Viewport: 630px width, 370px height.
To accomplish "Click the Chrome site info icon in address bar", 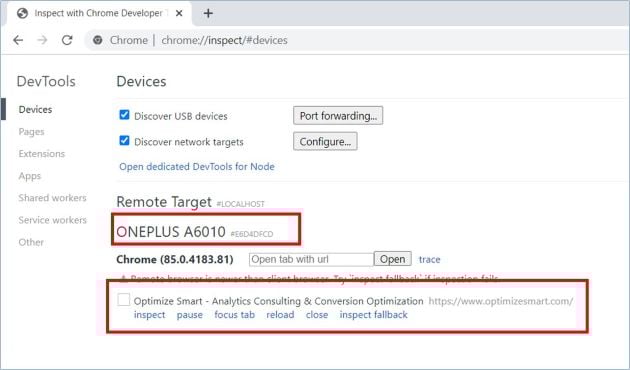I will pos(98,40).
